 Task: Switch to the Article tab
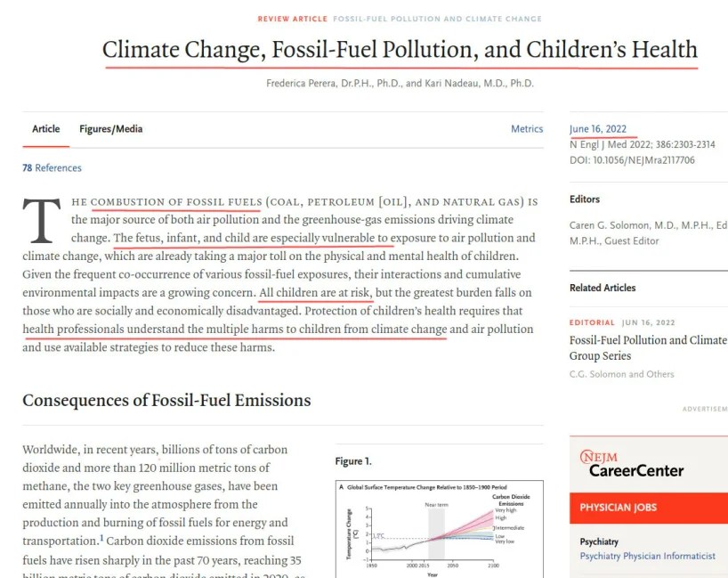click(x=46, y=129)
